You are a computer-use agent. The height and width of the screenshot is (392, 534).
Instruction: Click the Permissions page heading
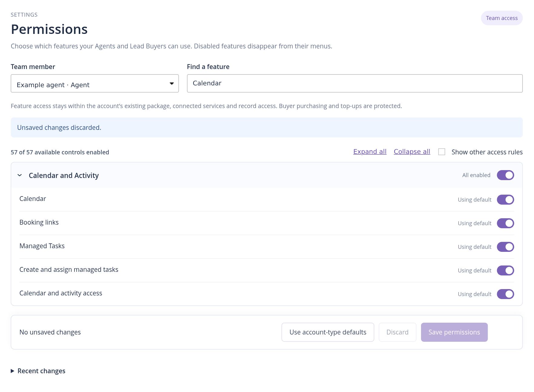(49, 29)
